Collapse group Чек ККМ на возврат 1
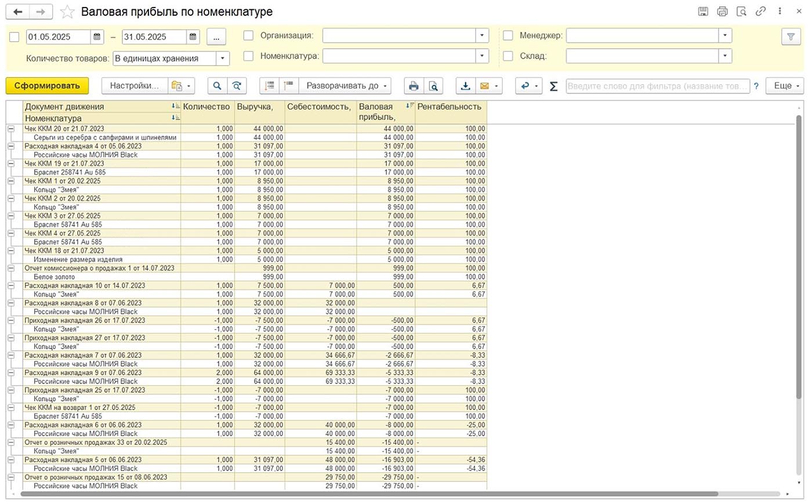 (x=10, y=407)
